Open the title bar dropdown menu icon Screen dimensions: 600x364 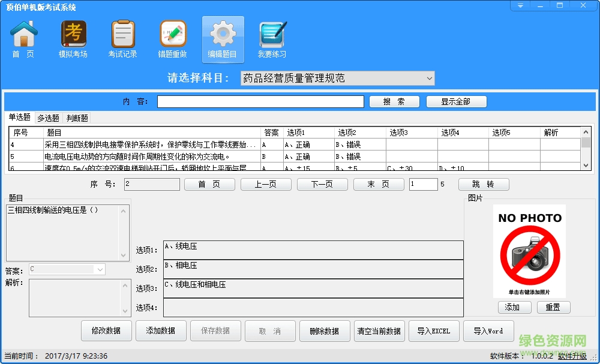tap(521, 6)
